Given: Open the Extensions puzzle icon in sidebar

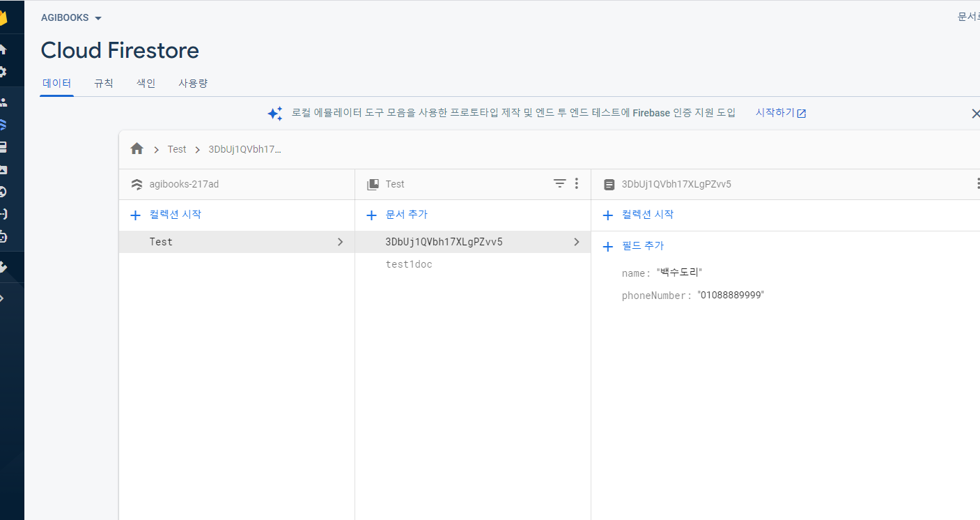Looking at the screenshot, I should [3, 267].
